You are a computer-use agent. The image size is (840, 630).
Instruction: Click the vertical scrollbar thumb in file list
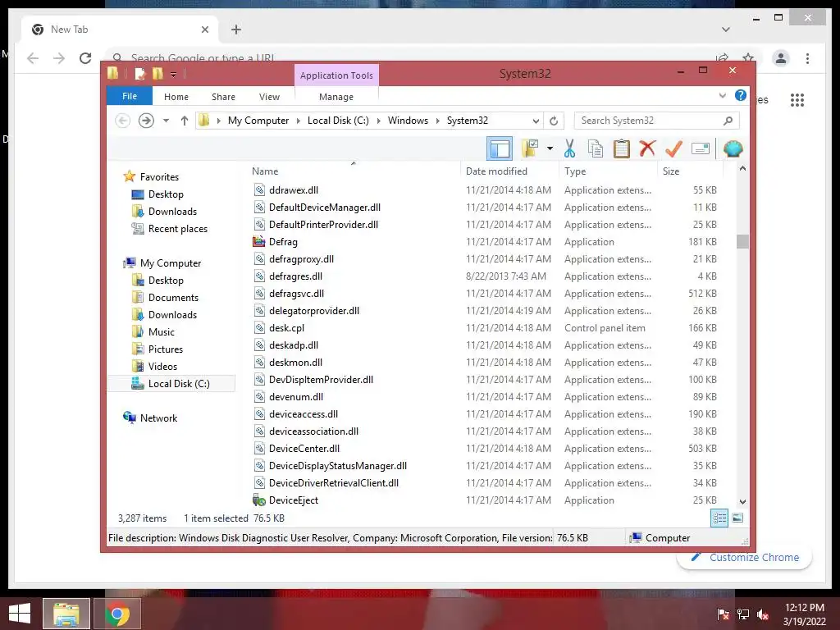(x=742, y=242)
